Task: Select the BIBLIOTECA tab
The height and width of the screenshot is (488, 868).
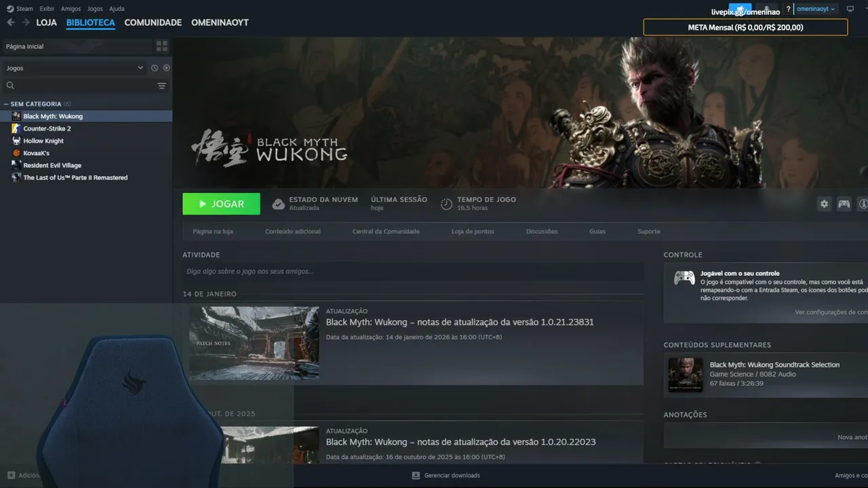Action: click(x=91, y=22)
